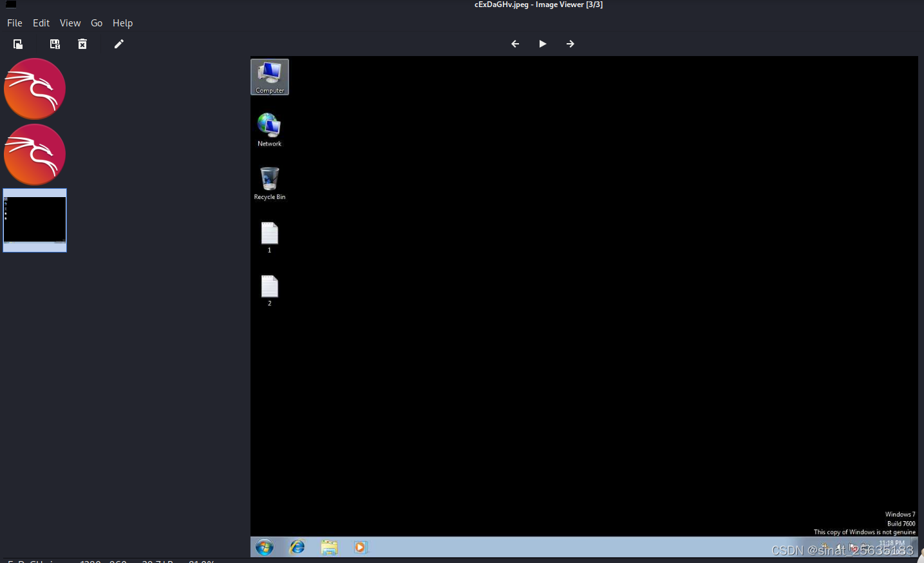The width and height of the screenshot is (924, 563).
Task: Click the 'Windows 7' watermark text in the image
Action: click(x=900, y=515)
